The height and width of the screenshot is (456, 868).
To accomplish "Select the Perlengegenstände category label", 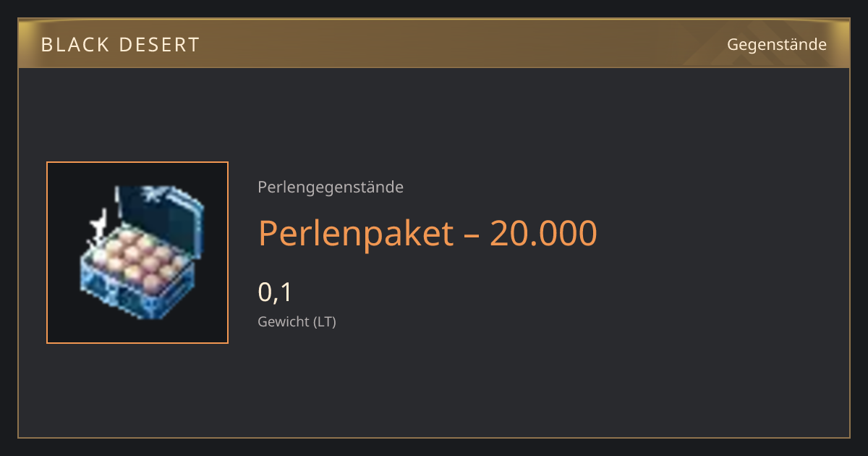I will click(331, 187).
